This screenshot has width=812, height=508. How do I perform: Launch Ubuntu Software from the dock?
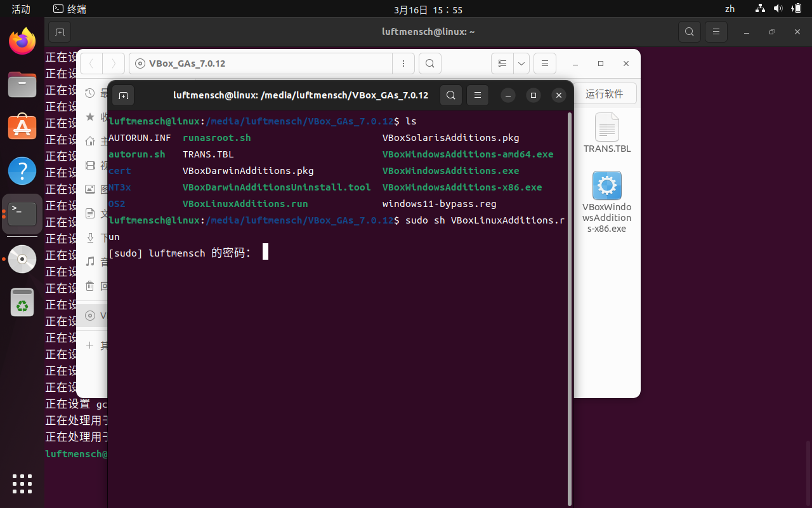point(22,127)
